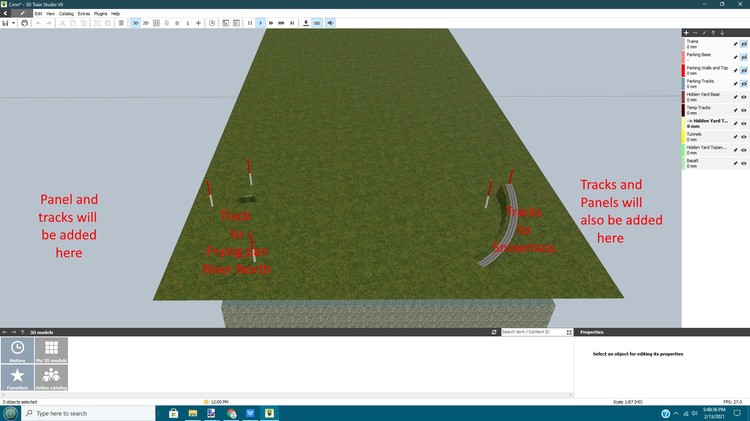Click the download arrow icon in the toolbar
750x421 pixels.
306,23
